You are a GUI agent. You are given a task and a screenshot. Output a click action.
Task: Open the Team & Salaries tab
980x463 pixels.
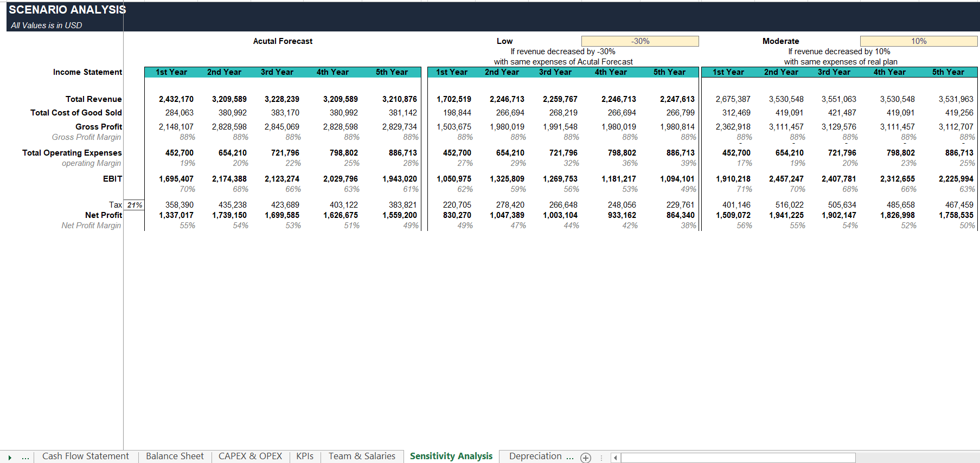[x=362, y=456]
